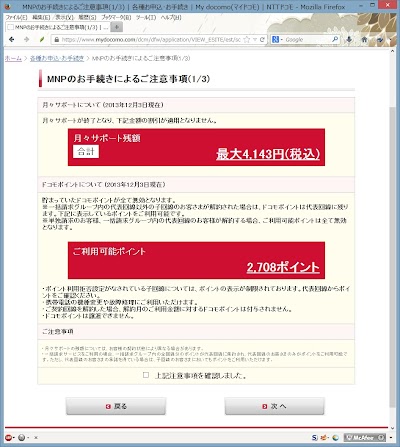This screenshot has height=447, width=400.
Task: Open the 履歴(S) menu
Action: tap(87, 17)
